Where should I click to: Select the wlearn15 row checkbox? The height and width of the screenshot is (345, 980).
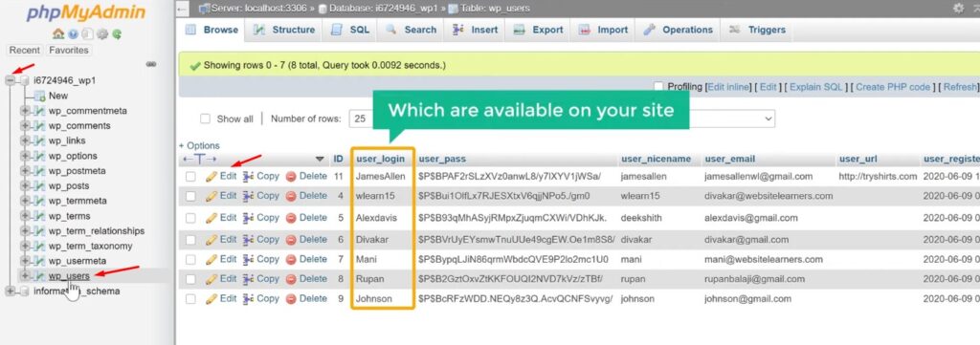click(x=190, y=196)
